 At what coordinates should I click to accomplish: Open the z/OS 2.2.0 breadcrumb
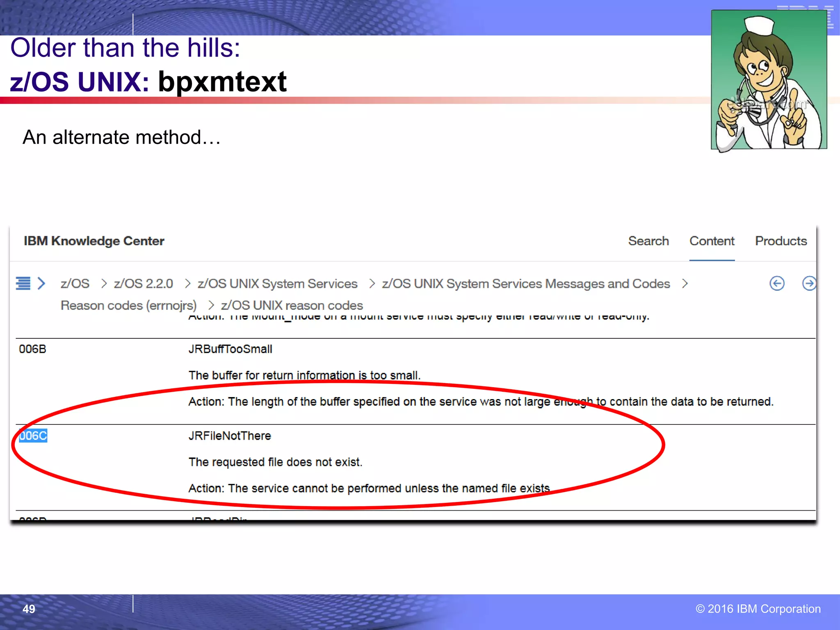pos(143,284)
